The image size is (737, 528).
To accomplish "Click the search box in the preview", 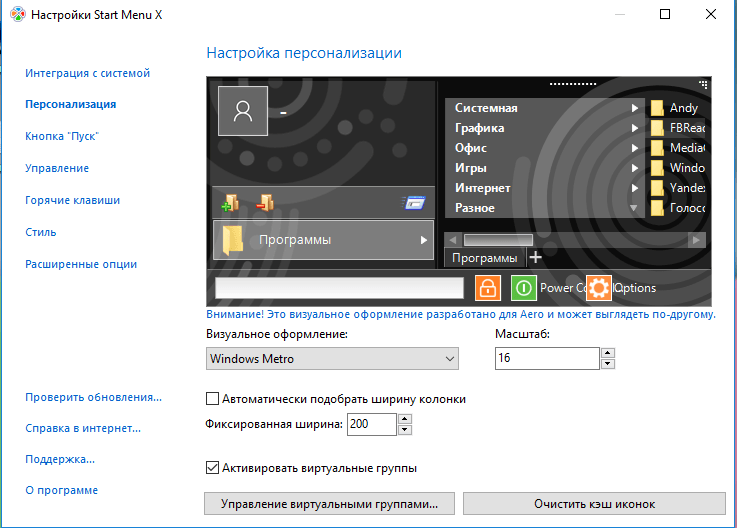I will [x=339, y=288].
